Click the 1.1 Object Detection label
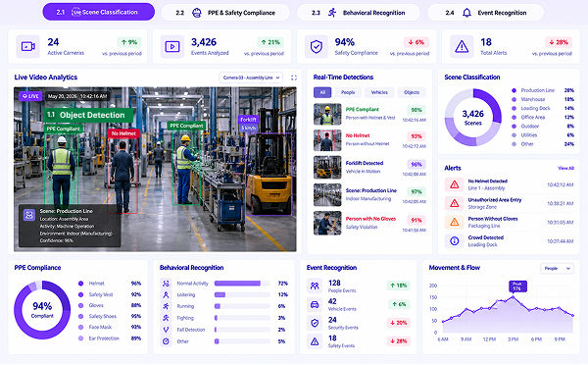 (x=88, y=115)
